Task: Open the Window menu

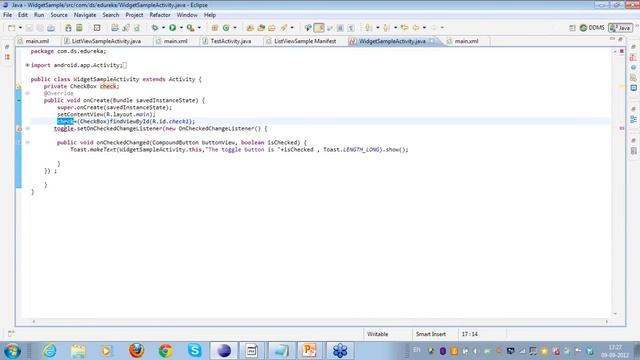Action: 187,15
